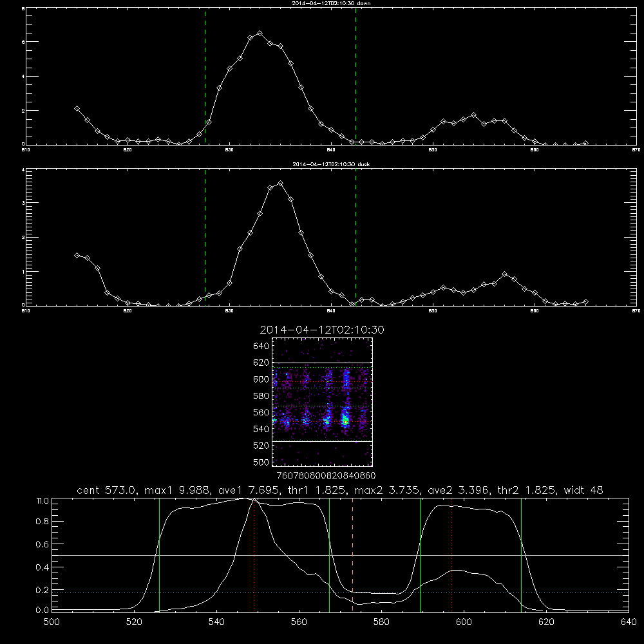Select the 'thr2 1.825' value in stats line
Screen dimensions: 644x644
point(527,490)
